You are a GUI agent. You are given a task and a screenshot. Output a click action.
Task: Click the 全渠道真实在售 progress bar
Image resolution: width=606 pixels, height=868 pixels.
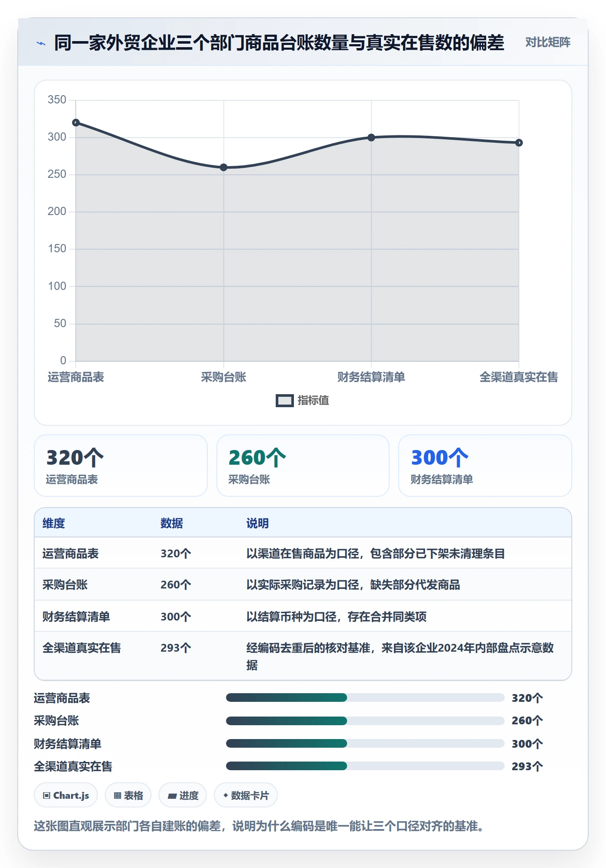point(365,766)
